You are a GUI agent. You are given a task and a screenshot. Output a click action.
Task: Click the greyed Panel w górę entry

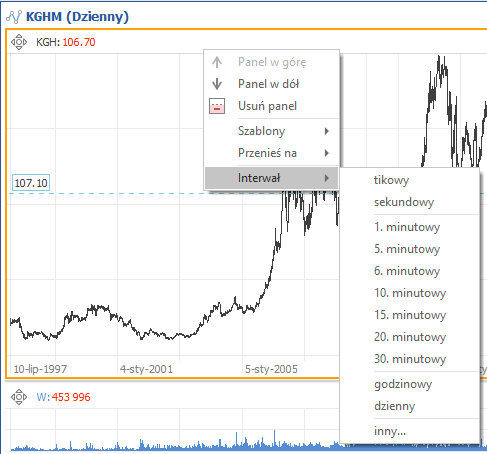(272, 62)
